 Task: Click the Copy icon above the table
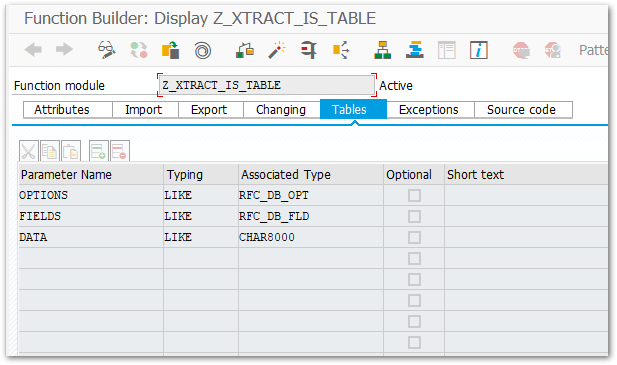pos(50,151)
